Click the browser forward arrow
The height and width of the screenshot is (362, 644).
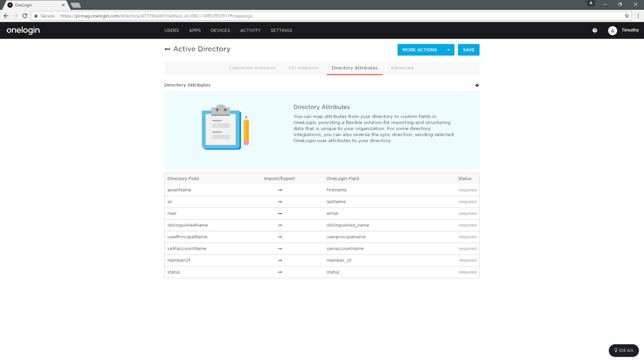15,16
